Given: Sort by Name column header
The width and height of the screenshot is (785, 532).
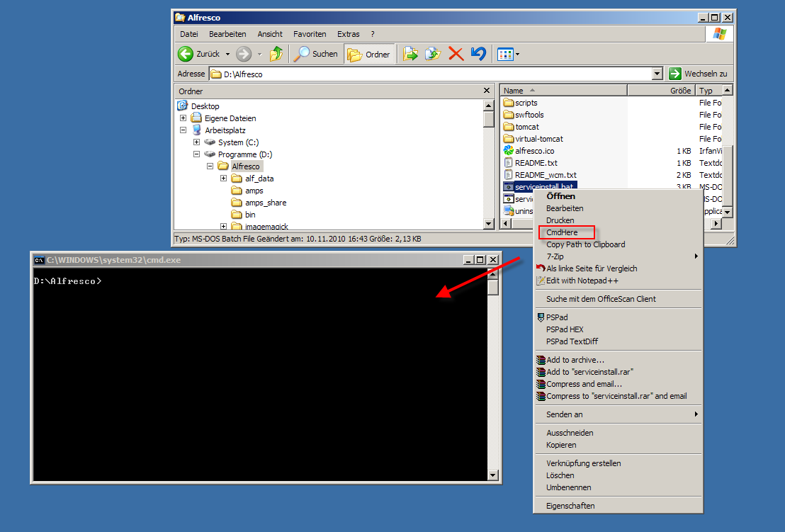Looking at the screenshot, I should [563, 91].
